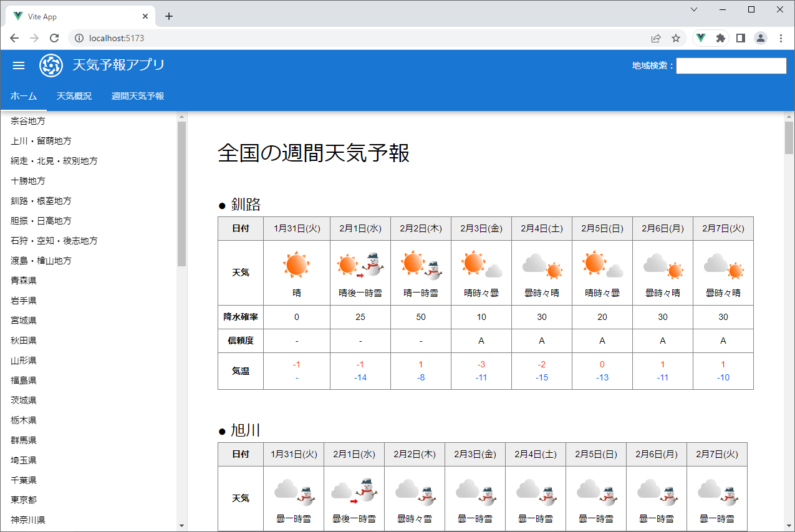Click Asahikawa weather icon for February 2
The height and width of the screenshot is (532, 795).
415,491
